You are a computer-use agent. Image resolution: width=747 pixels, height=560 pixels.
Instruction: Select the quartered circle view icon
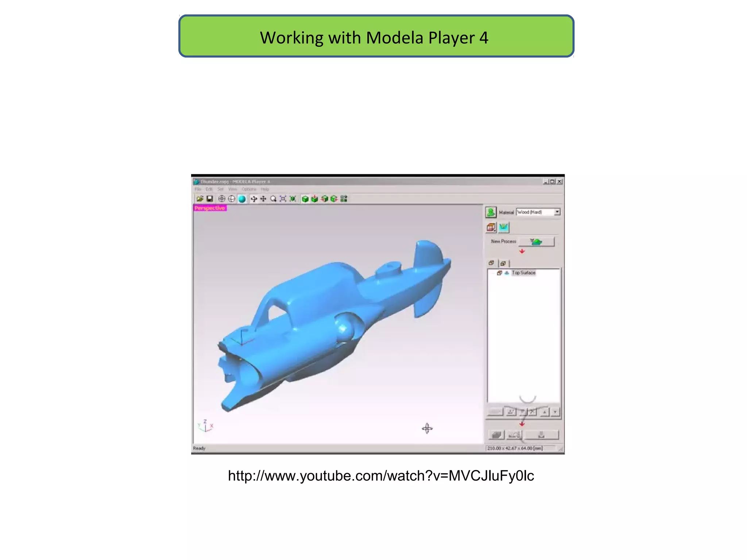[x=232, y=199]
